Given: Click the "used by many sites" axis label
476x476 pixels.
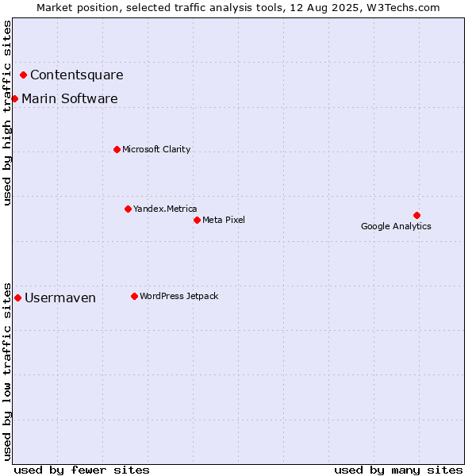Looking at the screenshot, I should tap(398, 470).
